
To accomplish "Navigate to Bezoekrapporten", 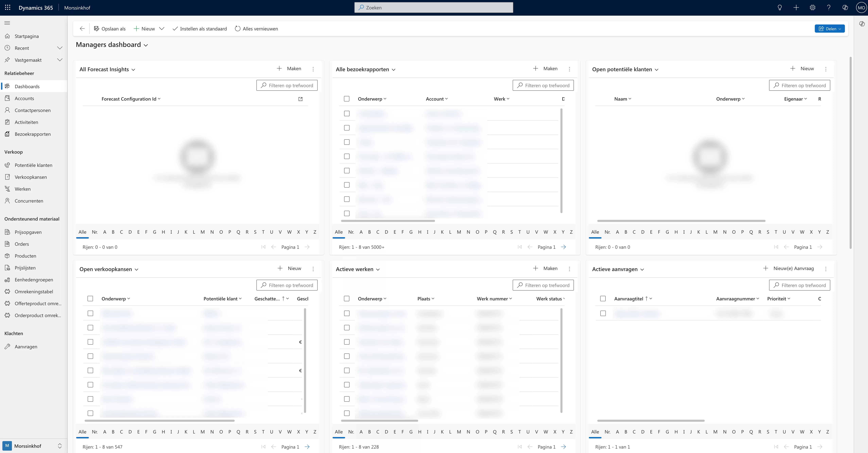I will click(x=32, y=134).
